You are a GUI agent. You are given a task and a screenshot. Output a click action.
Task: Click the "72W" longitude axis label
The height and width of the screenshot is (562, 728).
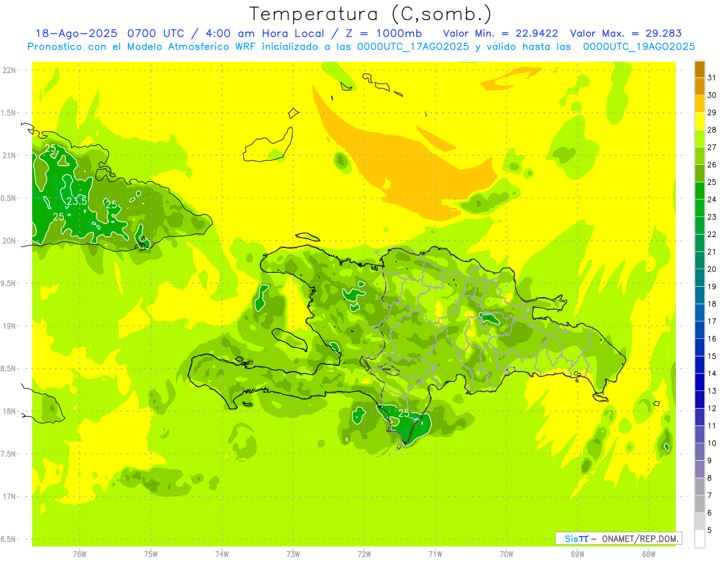pos(364,554)
